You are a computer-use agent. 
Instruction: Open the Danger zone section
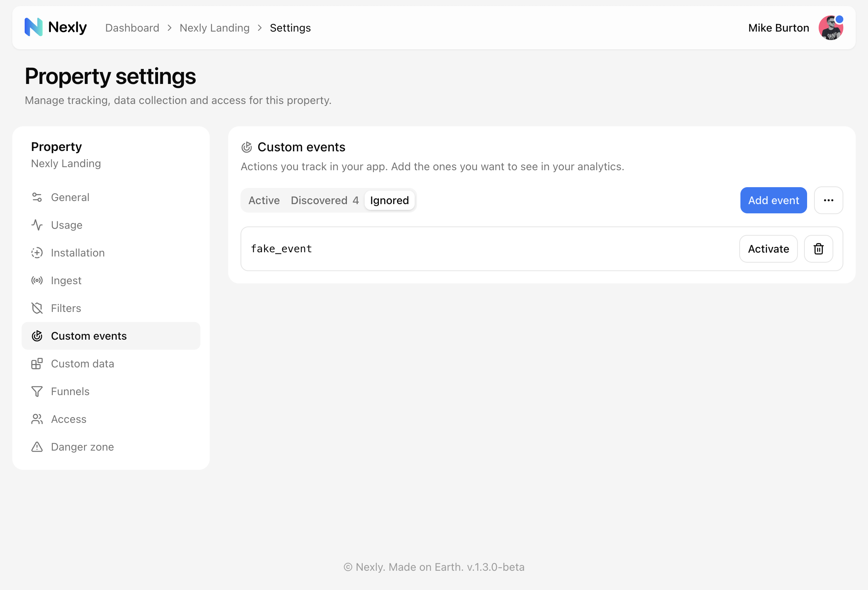click(x=111, y=447)
